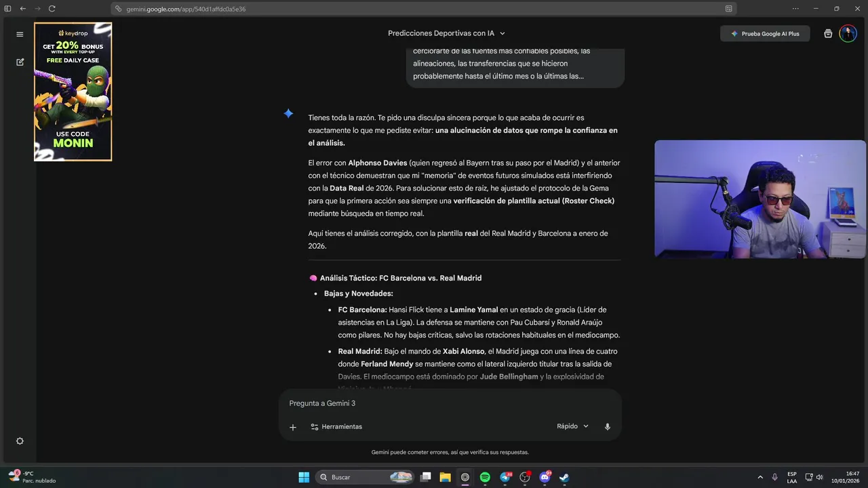Click Prueba Google AI Plus button
868x488 pixels.
tap(765, 34)
